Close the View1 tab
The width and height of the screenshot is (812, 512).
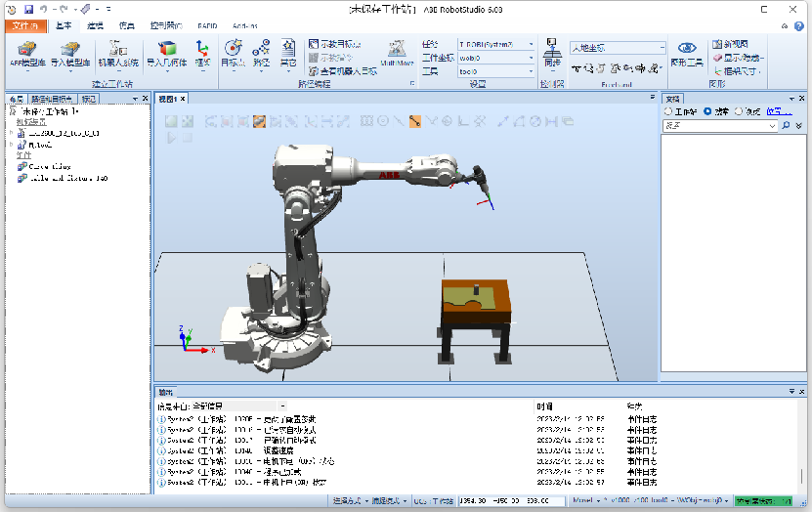click(183, 99)
